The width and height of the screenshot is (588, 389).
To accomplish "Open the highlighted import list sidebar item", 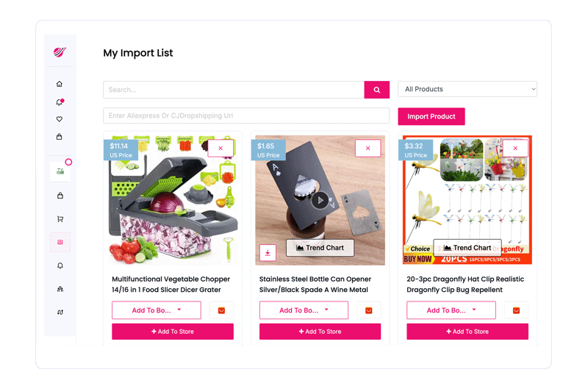I will coord(60,243).
